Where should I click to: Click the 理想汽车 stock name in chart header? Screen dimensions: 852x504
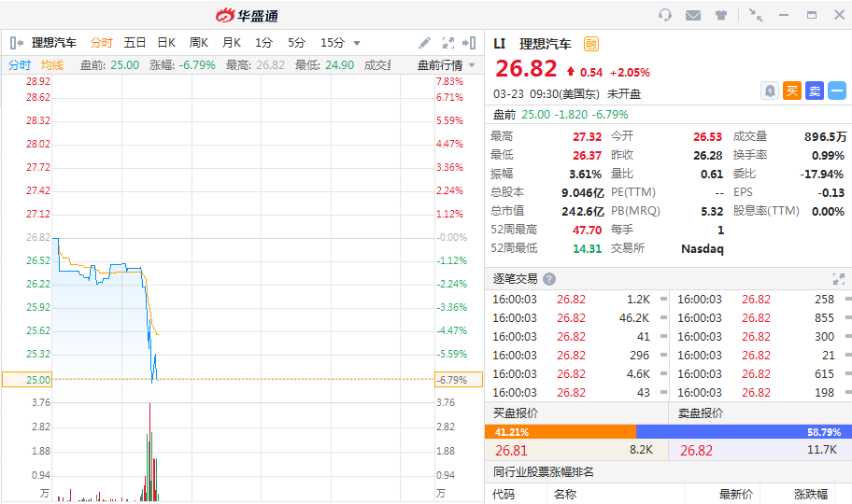point(54,42)
